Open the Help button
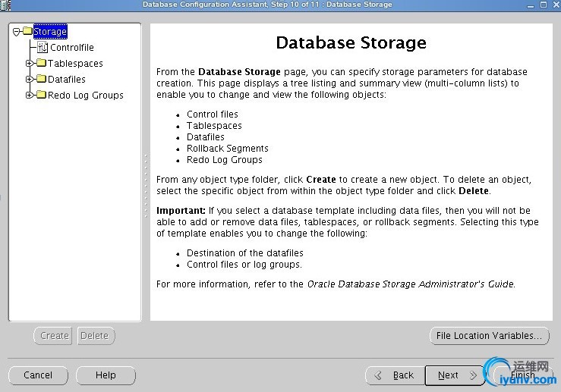The width and height of the screenshot is (561, 392). pyautogui.click(x=106, y=375)
